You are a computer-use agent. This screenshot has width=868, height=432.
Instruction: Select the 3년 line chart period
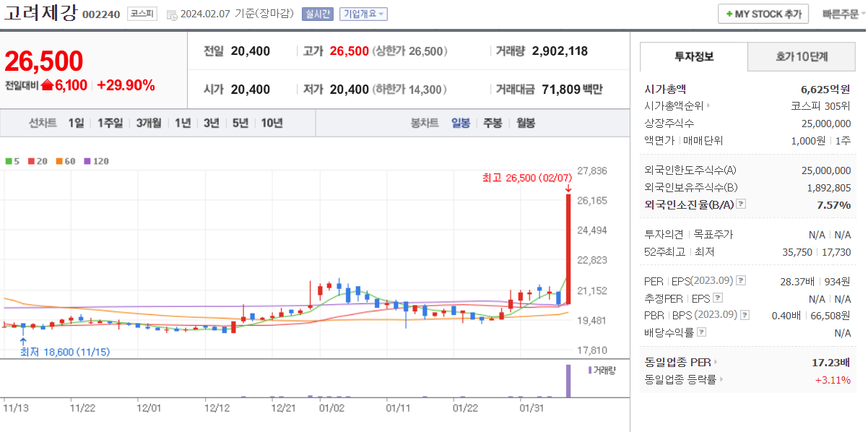pyautogui.click(x=212, y=123)
